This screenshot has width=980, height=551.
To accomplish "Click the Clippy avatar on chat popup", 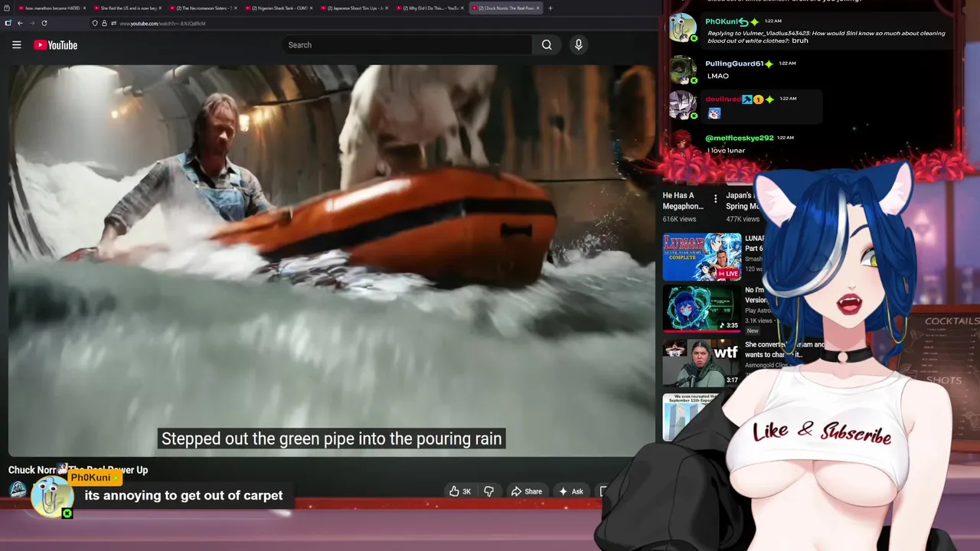I will 51,496.
